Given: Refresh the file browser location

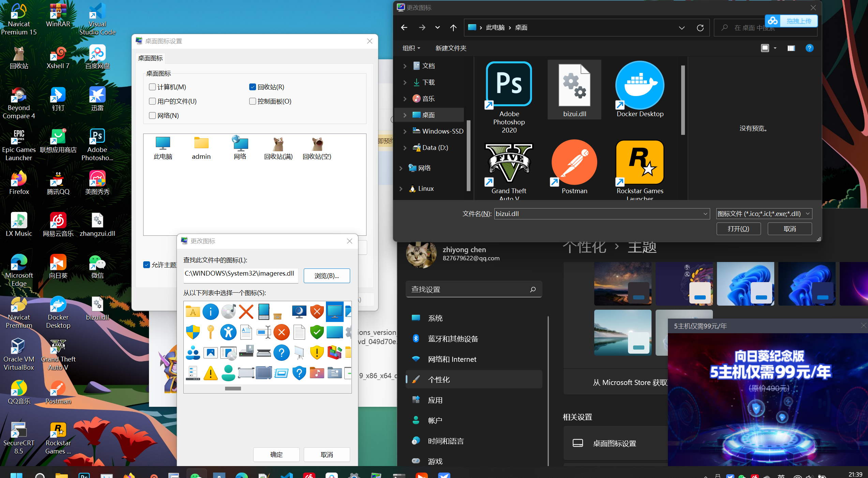Looking at the screenshot, I should coord(700,28).
